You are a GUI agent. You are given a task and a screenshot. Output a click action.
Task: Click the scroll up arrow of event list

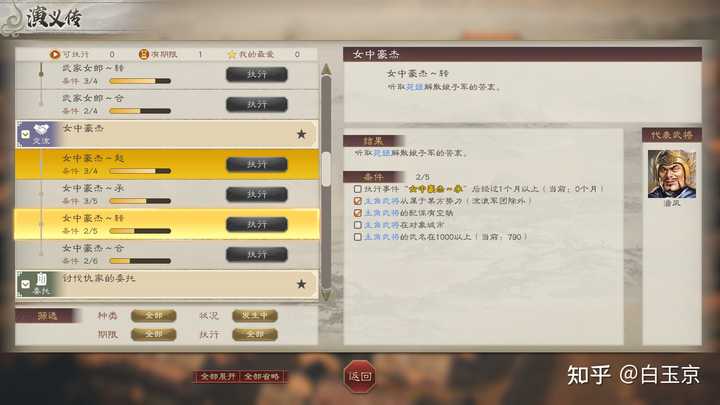tap(326, 69)
